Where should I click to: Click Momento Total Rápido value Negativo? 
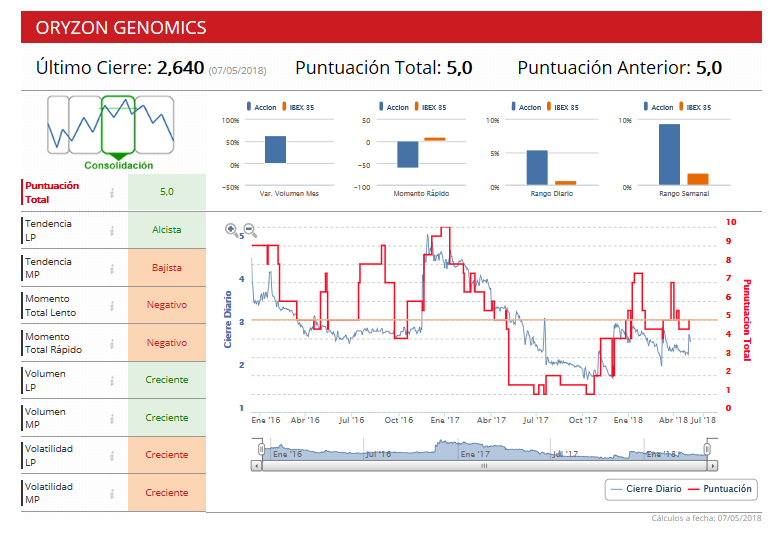(167, 343)
